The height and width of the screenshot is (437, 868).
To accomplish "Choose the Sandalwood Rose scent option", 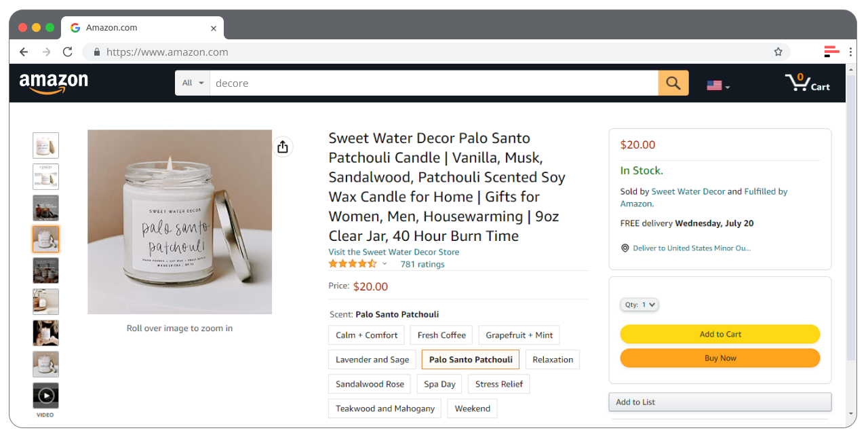I will (369, 383).
